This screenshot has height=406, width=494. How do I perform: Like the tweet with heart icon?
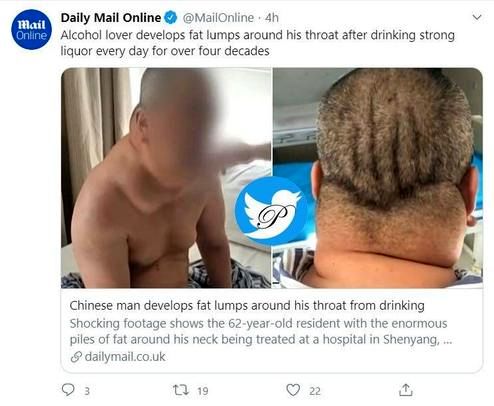coord(293,390)
